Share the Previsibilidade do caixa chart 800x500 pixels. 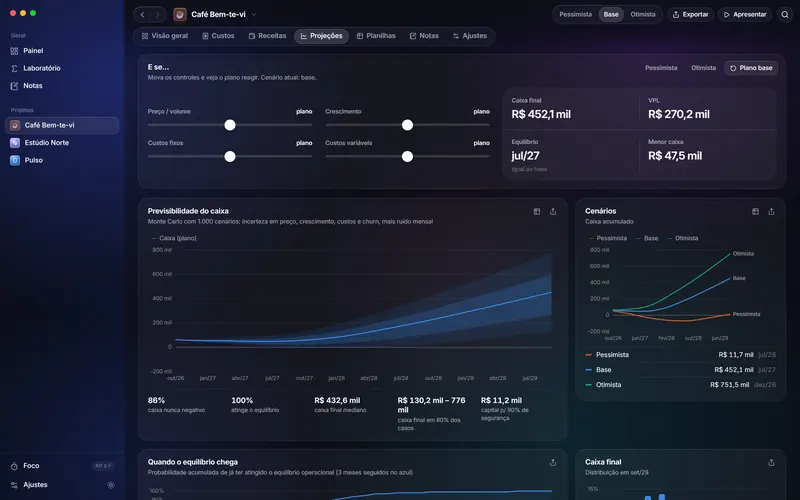click(553, 211)
